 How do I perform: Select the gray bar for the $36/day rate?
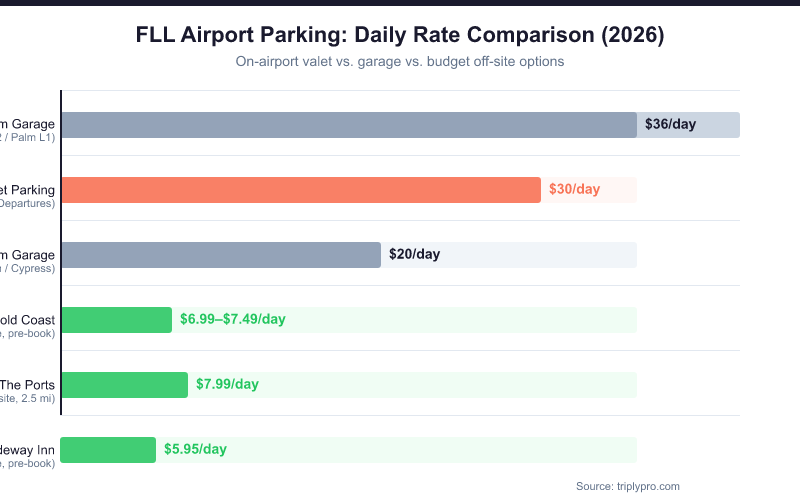[348, 125]
